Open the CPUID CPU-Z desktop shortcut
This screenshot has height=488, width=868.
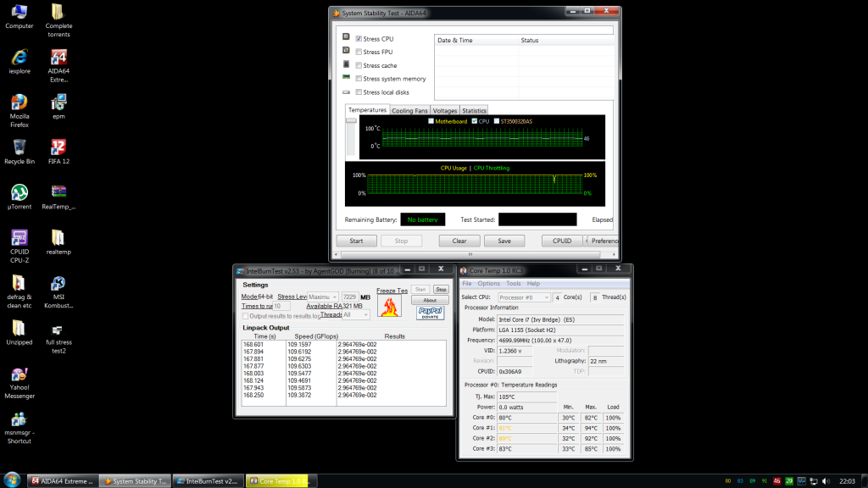(19, 238)
